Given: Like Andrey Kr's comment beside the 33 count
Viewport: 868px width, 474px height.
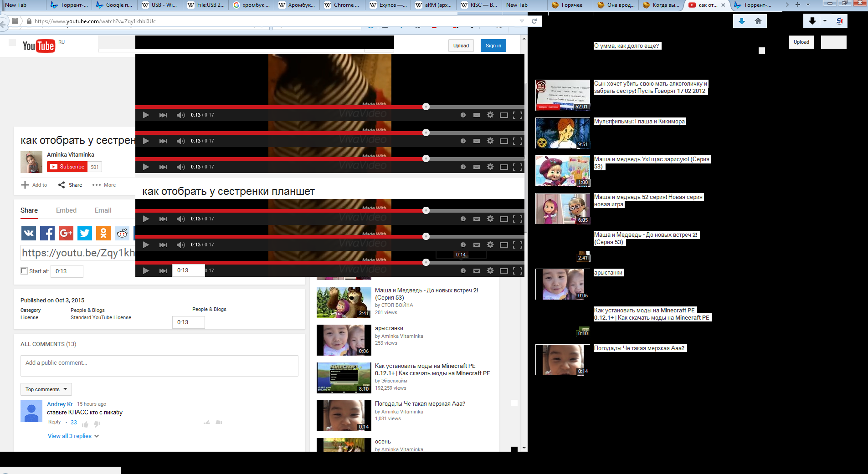Looking at the screenshot, I should pyautogui.click(x=85, y=424).
